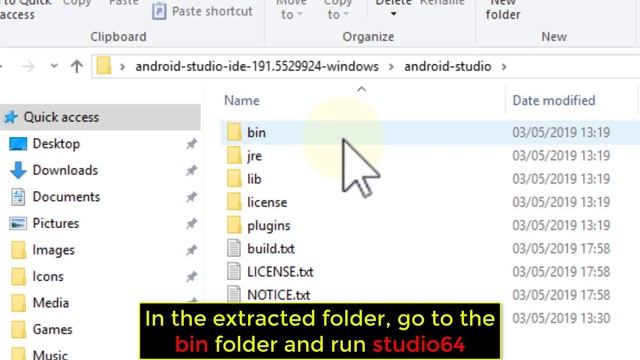The height and width of the screenshot is (360, 640).
Task: Go to android-studio-ide-191.5529924-windows breadcrumb
Action: (x=257, y=66)
